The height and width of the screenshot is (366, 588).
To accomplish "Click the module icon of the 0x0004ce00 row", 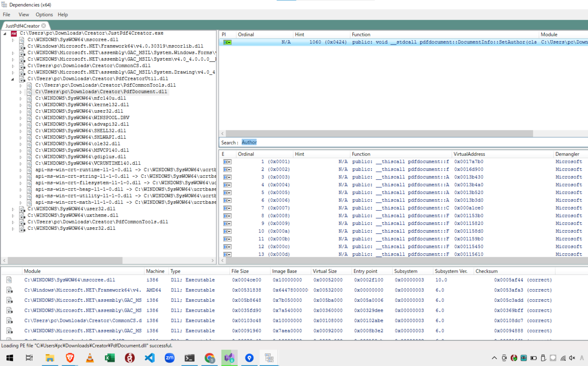I will click(x=9, y=280).
